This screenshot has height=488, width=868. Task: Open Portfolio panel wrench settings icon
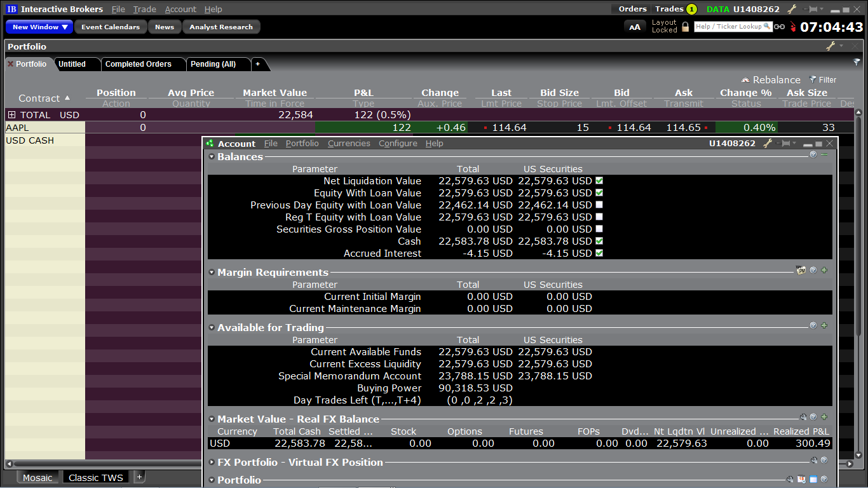click(x=831, y=46)
